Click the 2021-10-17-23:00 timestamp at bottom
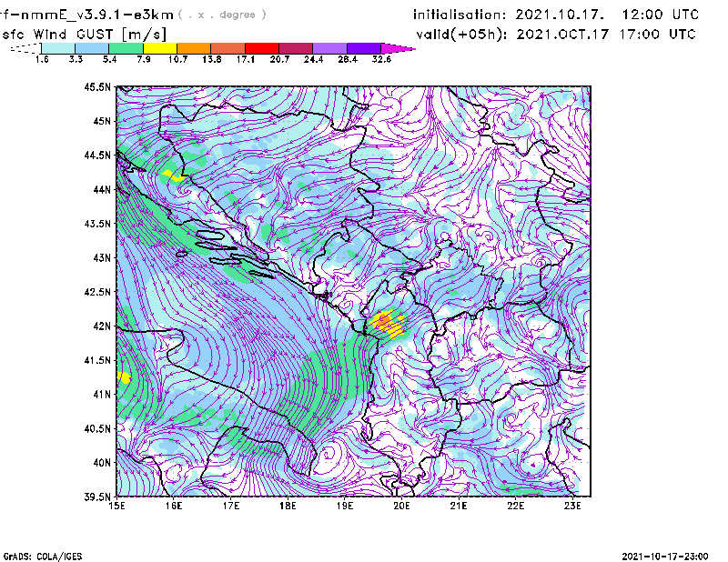The width and height of the screenshot is (728, 562). pos(671,555)
